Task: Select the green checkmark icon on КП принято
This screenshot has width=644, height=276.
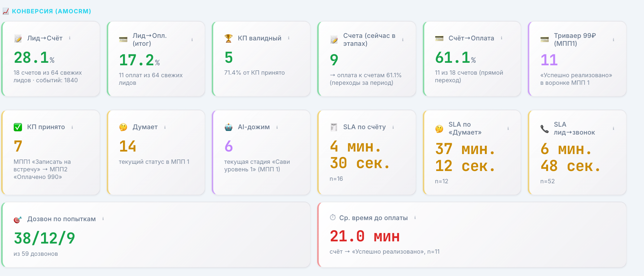Action: tap(18, 127)
